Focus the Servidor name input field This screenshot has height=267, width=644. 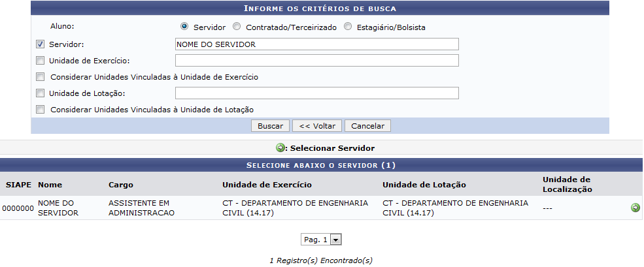coord(316,44)
